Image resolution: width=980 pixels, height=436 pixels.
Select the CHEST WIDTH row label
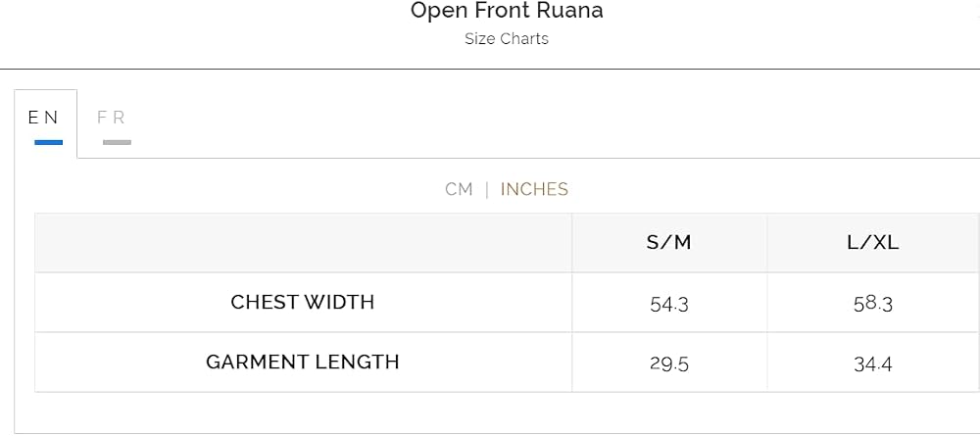point(303,303)
